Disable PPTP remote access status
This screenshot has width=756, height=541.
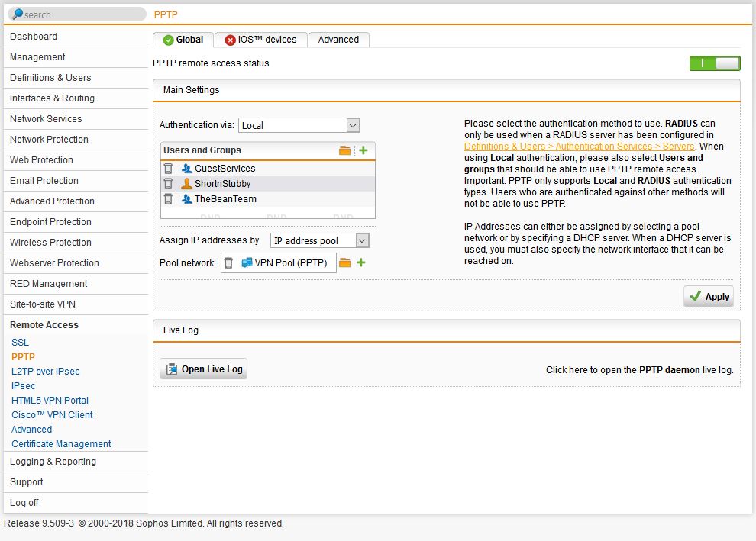click(715, 63)
